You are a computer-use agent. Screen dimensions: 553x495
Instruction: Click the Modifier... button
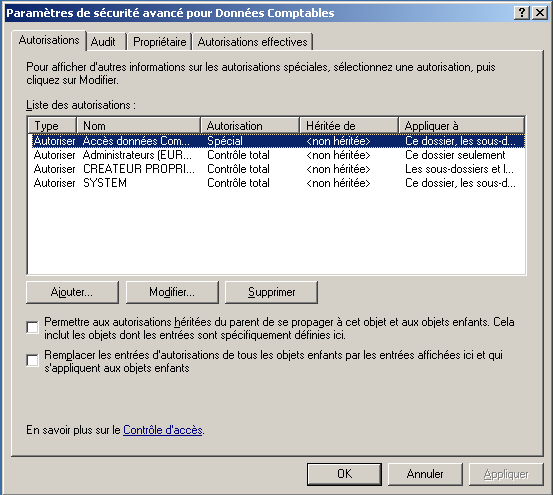click(x=172, y=292)
